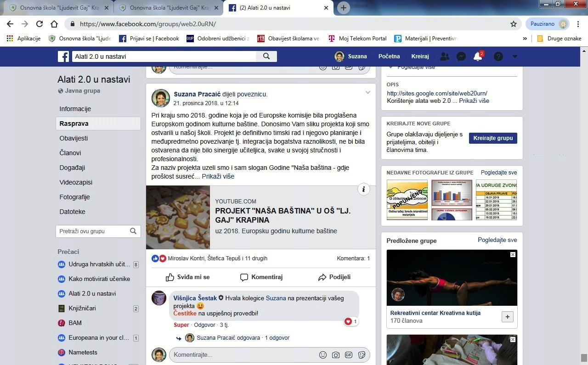This screenshot has width=588, height=365.
Task: Open the Aplikacije apps bookmark
Action: 24,39
